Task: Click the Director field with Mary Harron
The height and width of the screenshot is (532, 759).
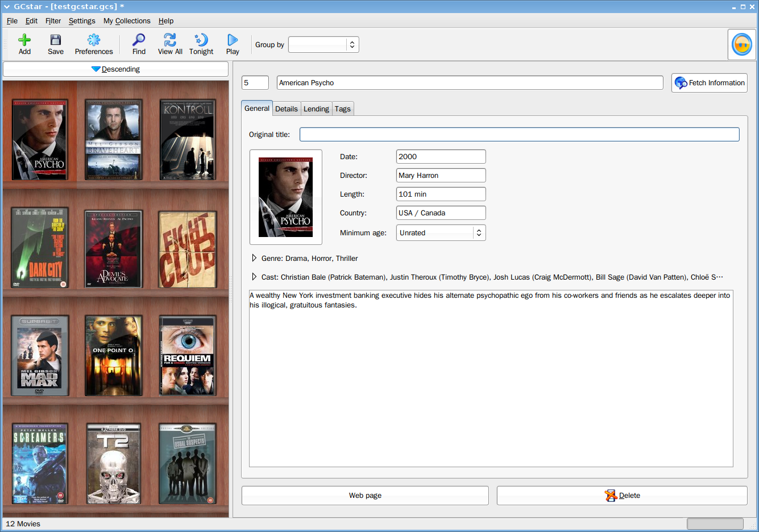Action: [x=441, y=175]
